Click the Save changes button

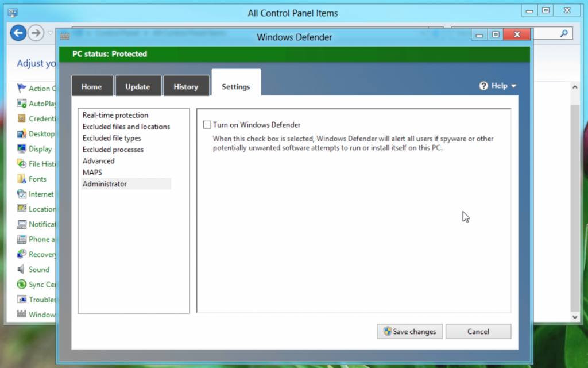[x=409, y=332]
